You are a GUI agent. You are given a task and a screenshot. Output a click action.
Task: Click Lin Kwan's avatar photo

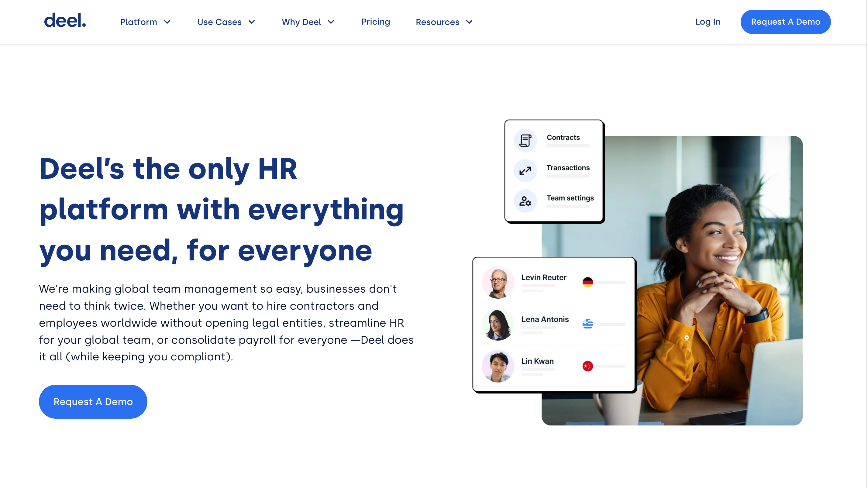[498, 366]
